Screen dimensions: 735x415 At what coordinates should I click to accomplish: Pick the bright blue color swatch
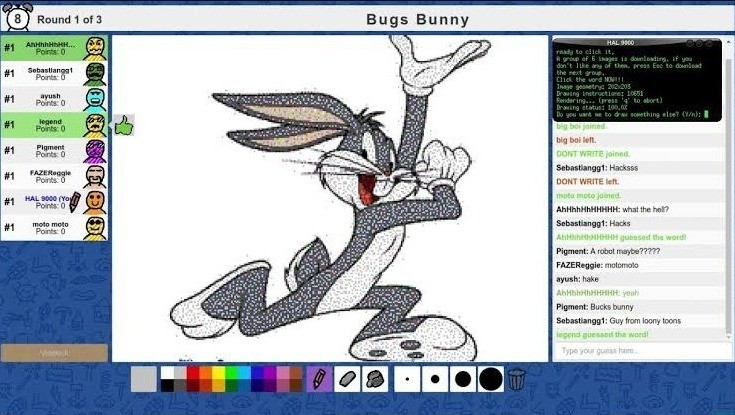257,373
